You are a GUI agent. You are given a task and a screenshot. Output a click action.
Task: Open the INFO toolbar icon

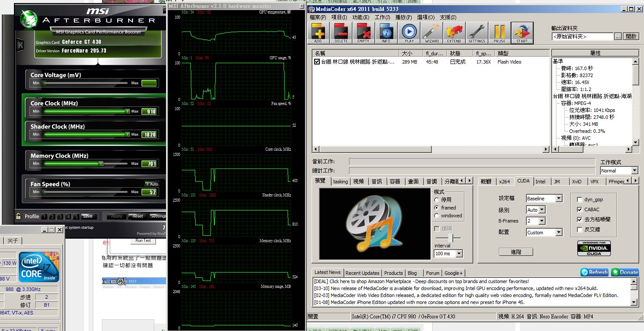[386, 33]
